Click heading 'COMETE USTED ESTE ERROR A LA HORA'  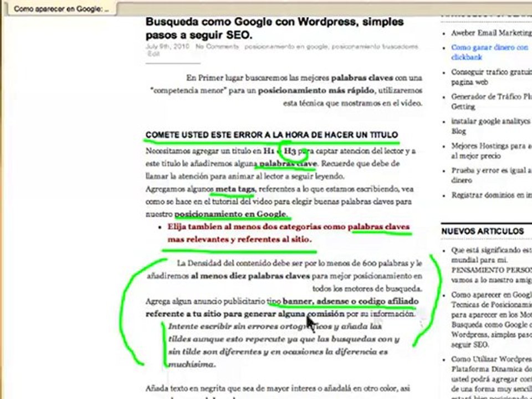(272, 135)
